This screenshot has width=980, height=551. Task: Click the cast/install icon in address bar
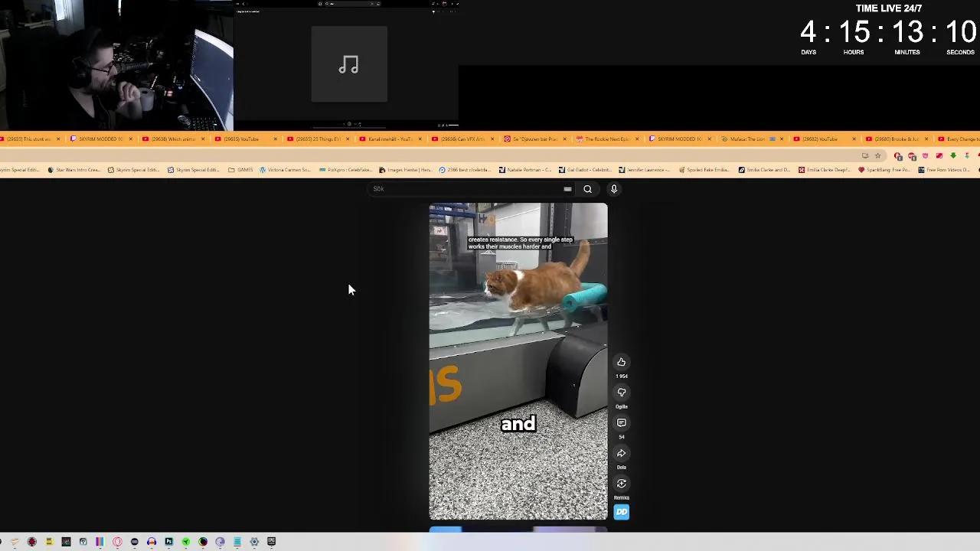(x=865, y=156)
